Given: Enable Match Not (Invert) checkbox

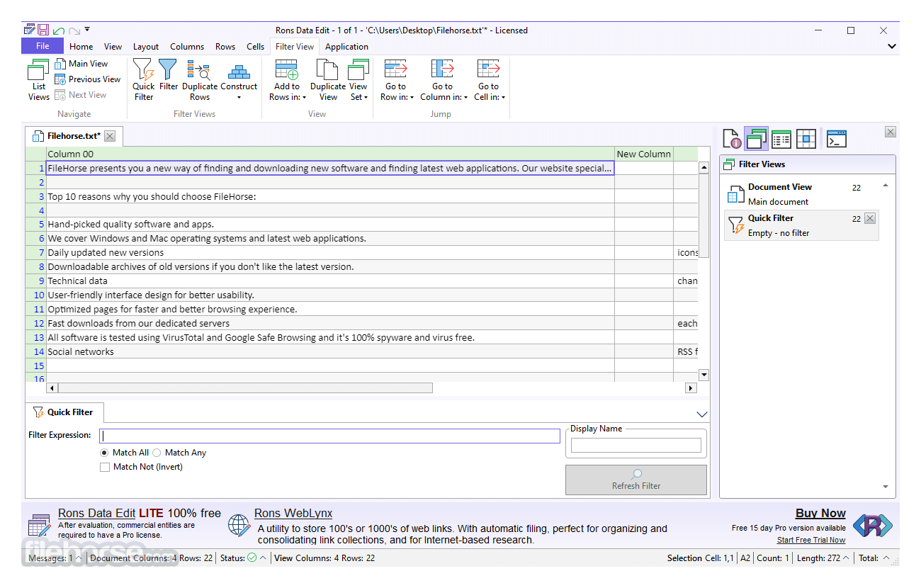Looking at the screenshot, I should pyautogui.click(x=105, y=467).
